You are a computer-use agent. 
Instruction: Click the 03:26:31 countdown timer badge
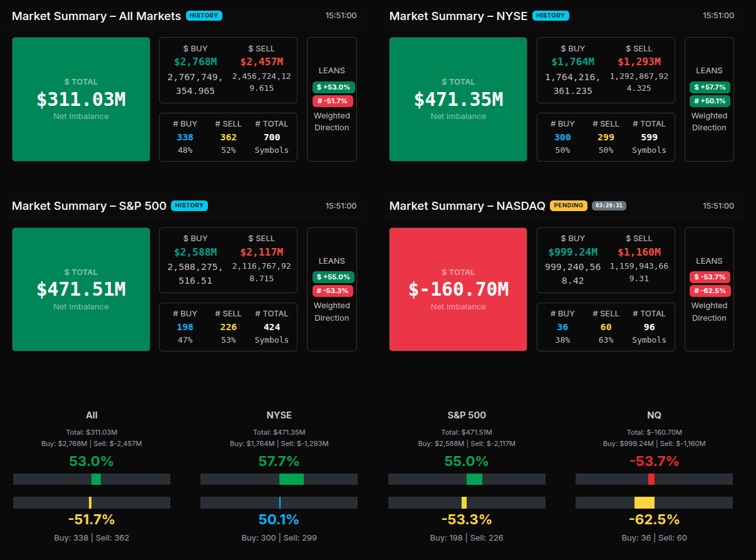pyautogui.click(x=609, y=205)
